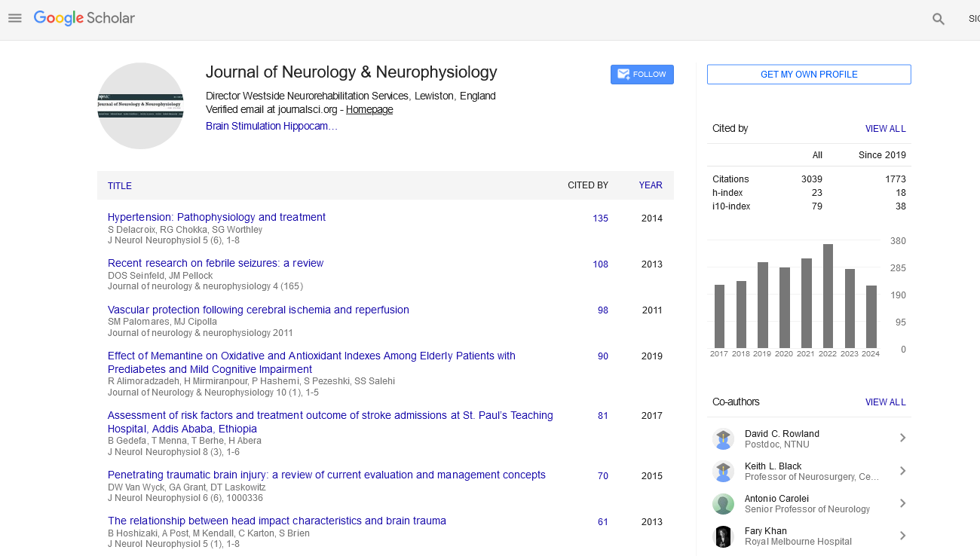Click the journal profile picture
980x556 pixels.
click(140, 106)
